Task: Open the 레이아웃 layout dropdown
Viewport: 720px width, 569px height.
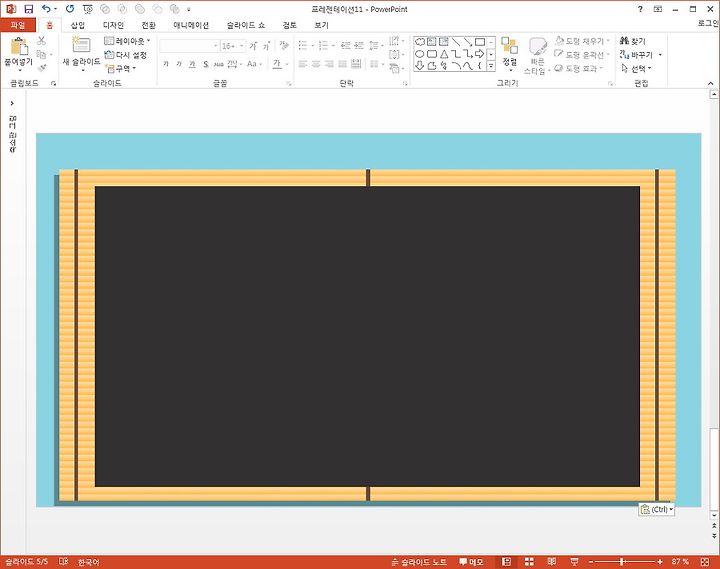Action: click(128, 41)
